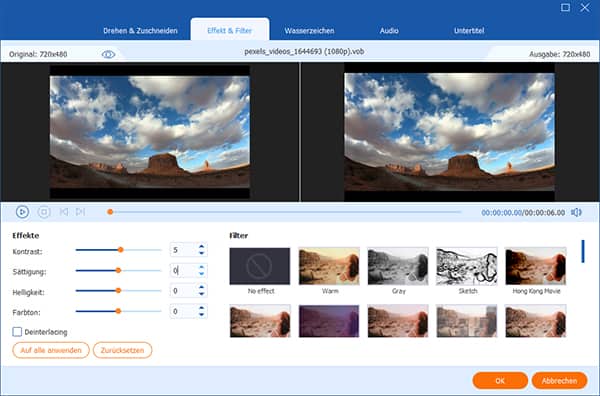Click the Zurücksetzen button
This screenshot has width=600, height=396.
tap(122, 350)
